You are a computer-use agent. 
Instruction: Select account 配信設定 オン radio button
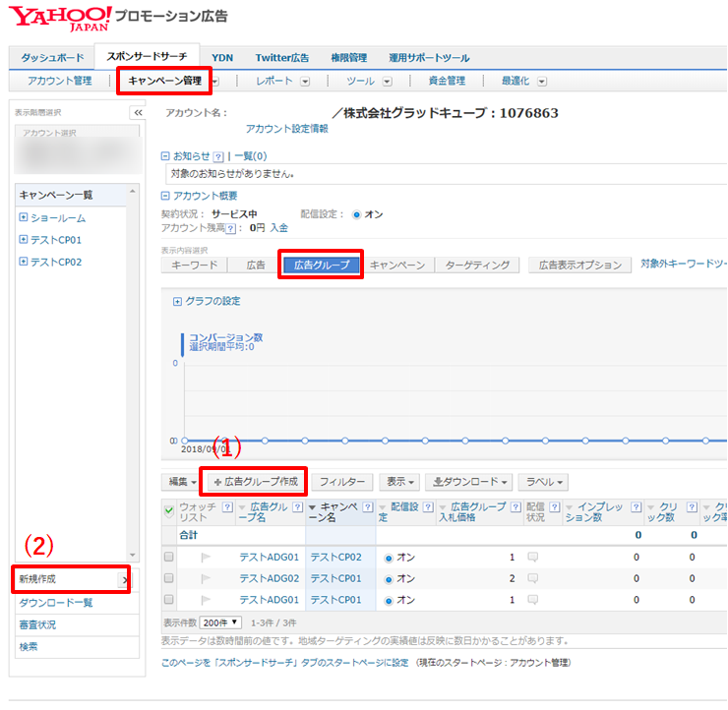point(356,214)
